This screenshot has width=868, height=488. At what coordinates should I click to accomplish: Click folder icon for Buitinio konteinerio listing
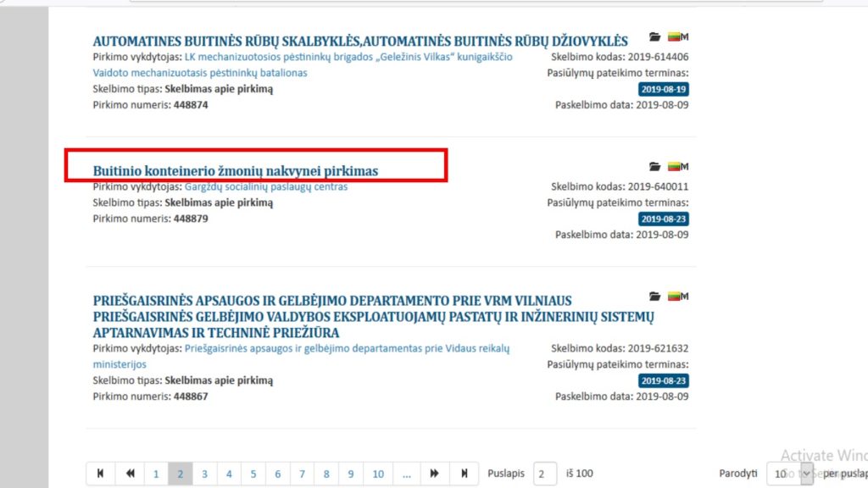654,167
